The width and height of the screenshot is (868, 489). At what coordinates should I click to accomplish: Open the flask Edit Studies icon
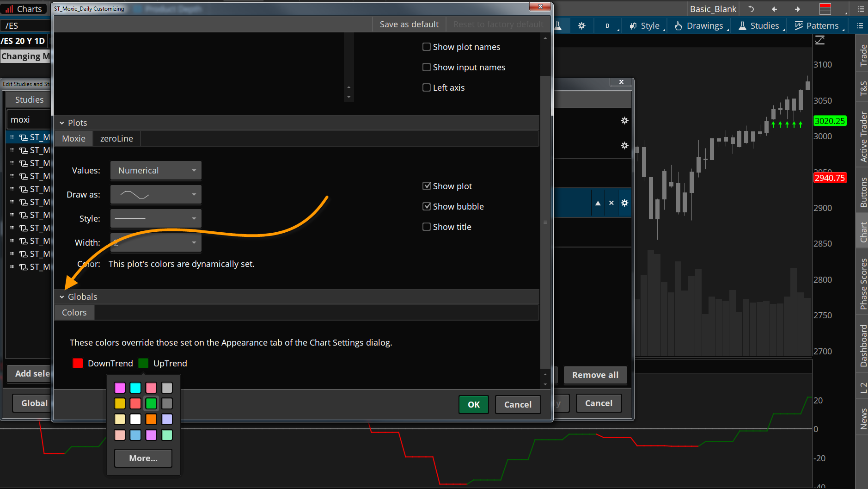pos(558,25)
